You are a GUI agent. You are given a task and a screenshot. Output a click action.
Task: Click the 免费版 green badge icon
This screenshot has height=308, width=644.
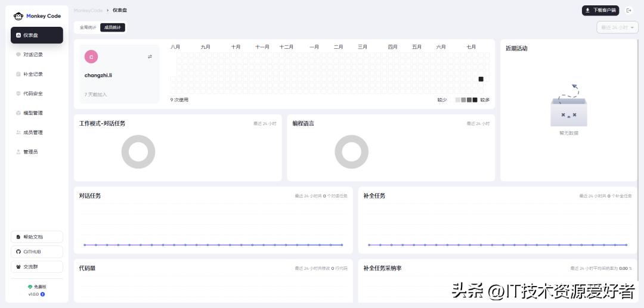coord(30,287)
